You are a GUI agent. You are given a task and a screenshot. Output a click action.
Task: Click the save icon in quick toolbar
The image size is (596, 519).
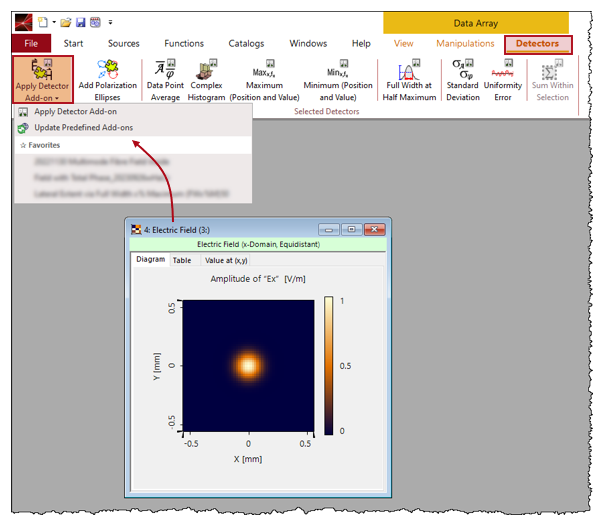tap(81, 22)
